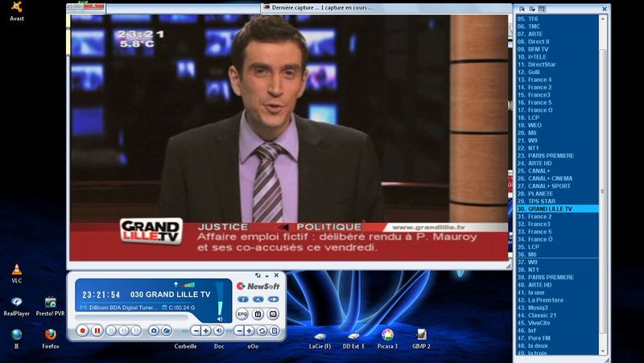Viewport: 644px width, 363px height.
Task: Open the captured files folder icon
Action: [x=167, y=331]
